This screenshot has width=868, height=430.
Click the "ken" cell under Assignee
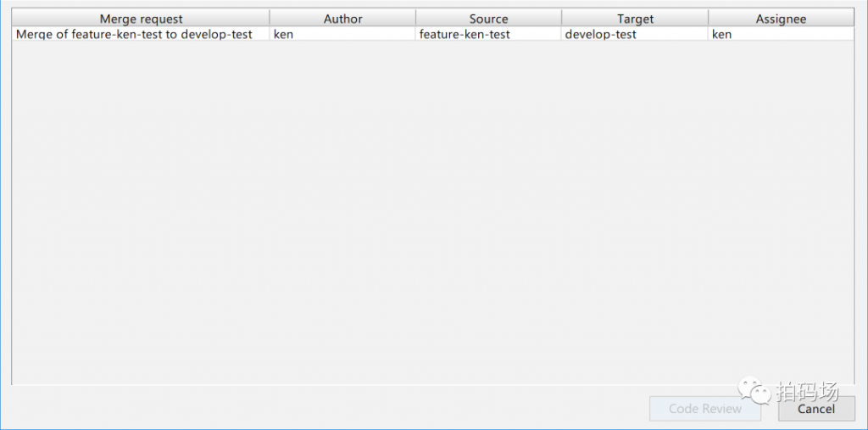click(781, 34)
